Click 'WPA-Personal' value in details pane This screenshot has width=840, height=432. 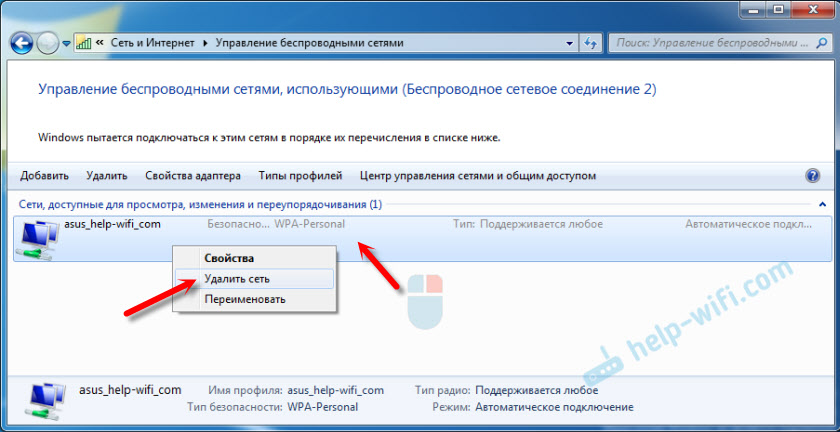point(322,407)
